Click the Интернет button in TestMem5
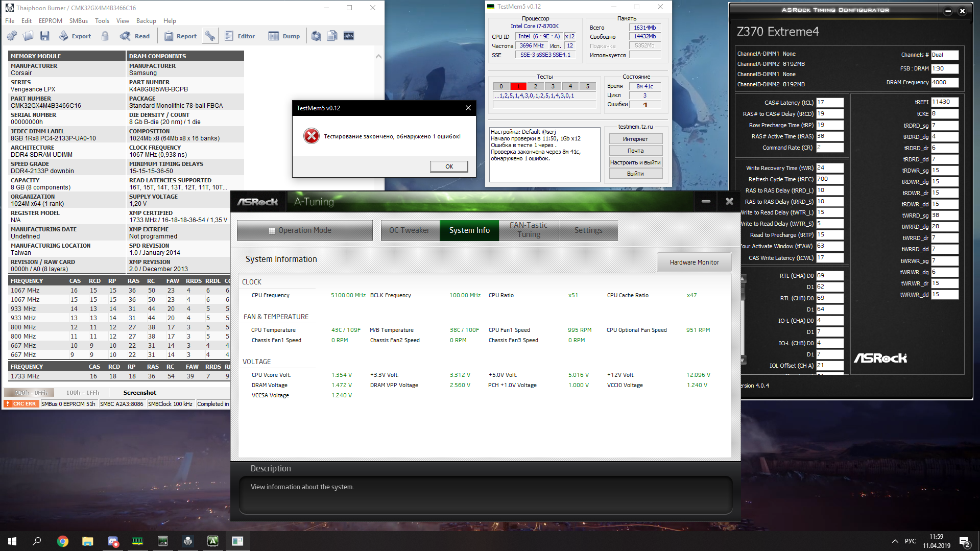 636,139
